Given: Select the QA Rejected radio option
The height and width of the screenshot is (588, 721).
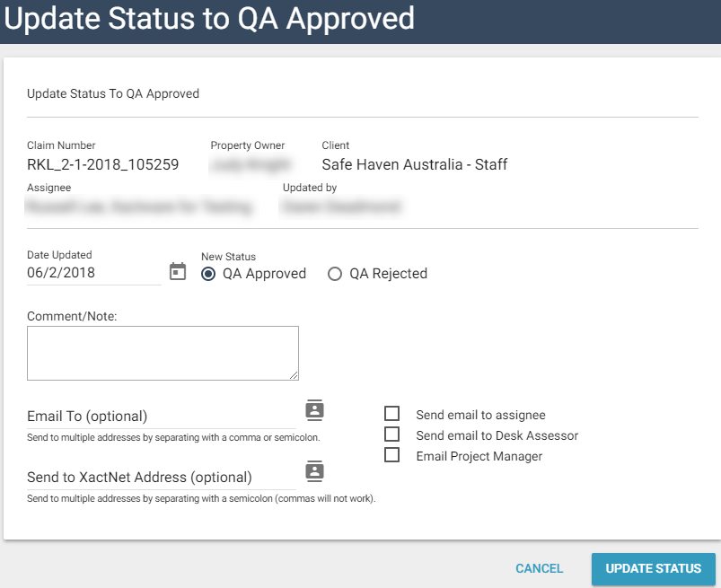Looking at the screenshot, I should coord(335,274).
